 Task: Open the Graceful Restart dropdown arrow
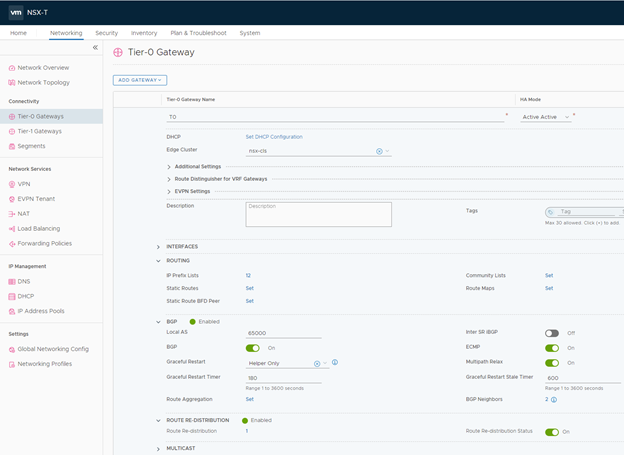(325, 363)
